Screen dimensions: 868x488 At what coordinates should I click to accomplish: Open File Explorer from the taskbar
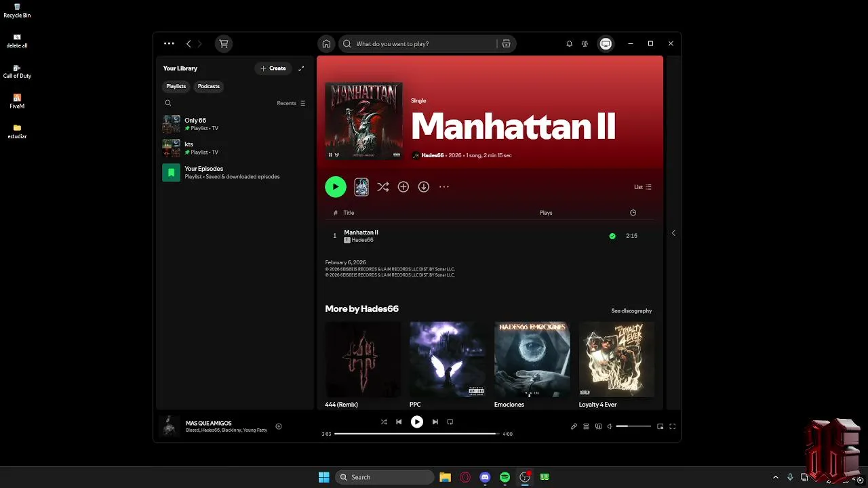click(445, 477)
